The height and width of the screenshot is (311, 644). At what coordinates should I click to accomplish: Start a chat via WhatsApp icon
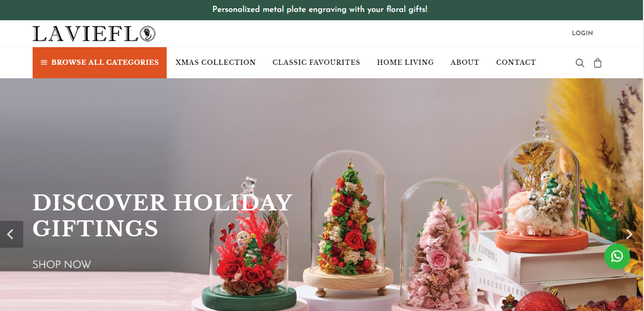click(x=617, y=256)
